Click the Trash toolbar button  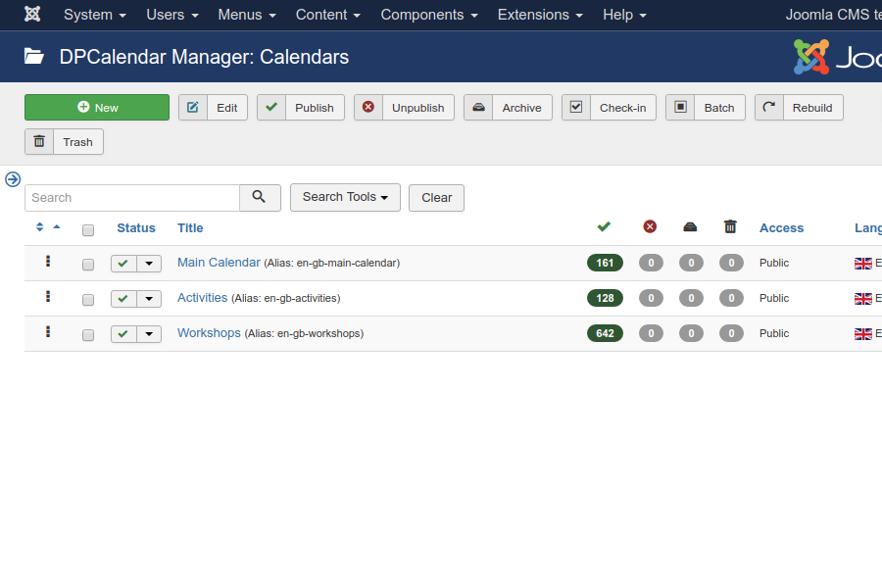64,142
